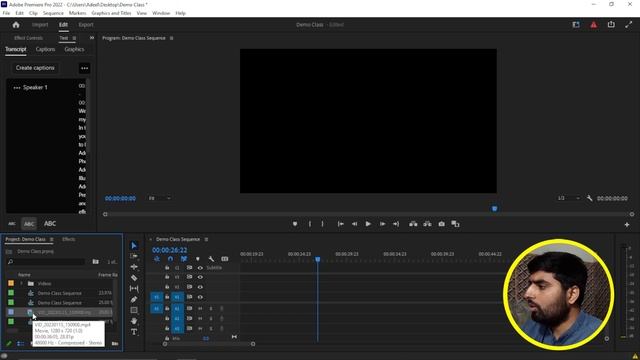Select the Razor tool
640x360 pixels.
(134, 278)
